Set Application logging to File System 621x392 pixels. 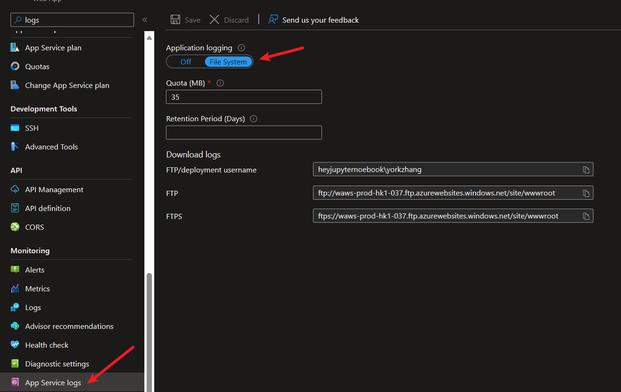[x=228, y=62]
